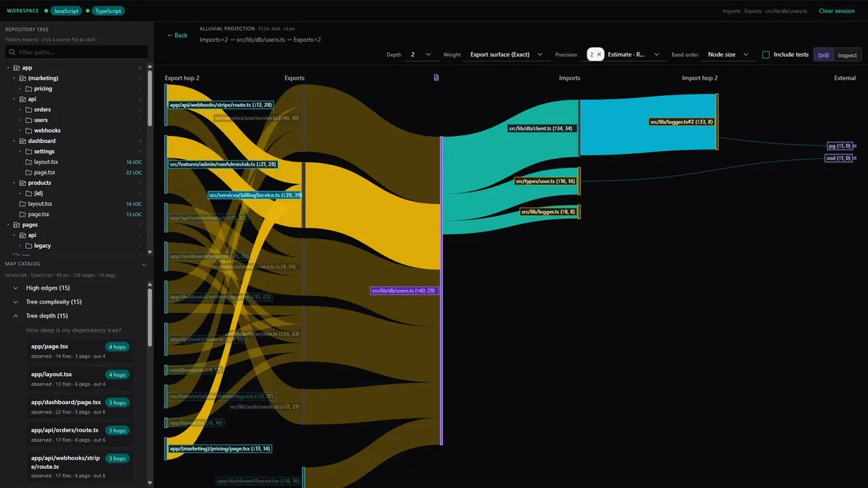Select the Imports column header
868x488 pixels.
(x=569, y=78)
